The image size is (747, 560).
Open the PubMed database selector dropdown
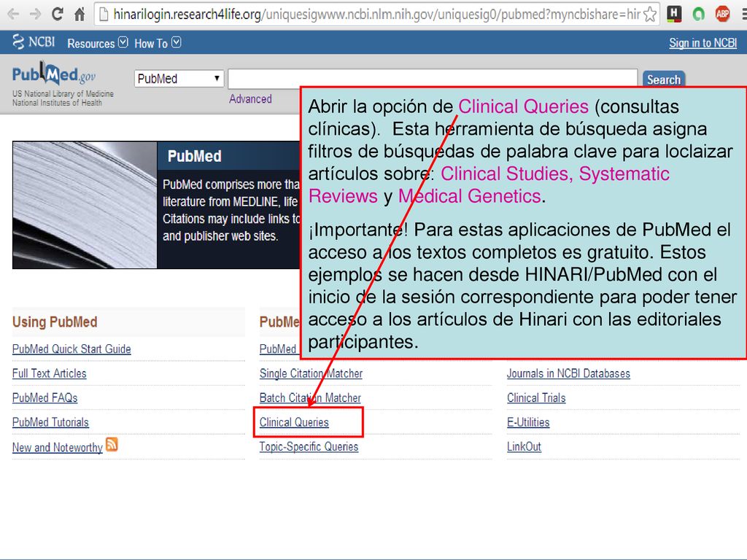[x=179, y=79]
